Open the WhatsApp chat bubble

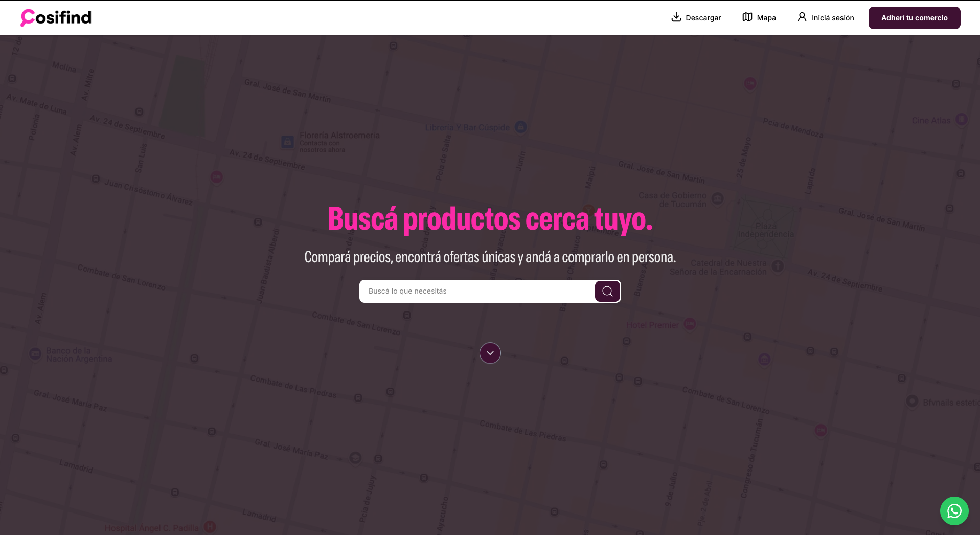point(953,510)
